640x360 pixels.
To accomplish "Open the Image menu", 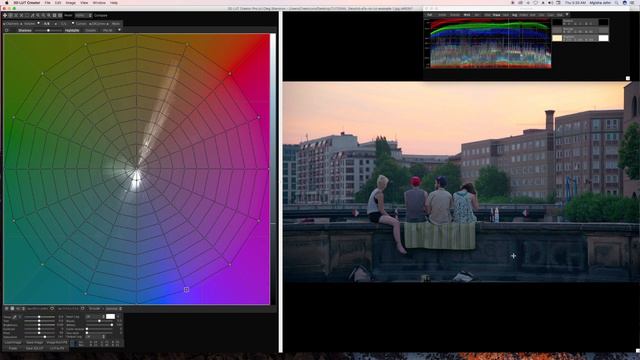I will 71,3.
